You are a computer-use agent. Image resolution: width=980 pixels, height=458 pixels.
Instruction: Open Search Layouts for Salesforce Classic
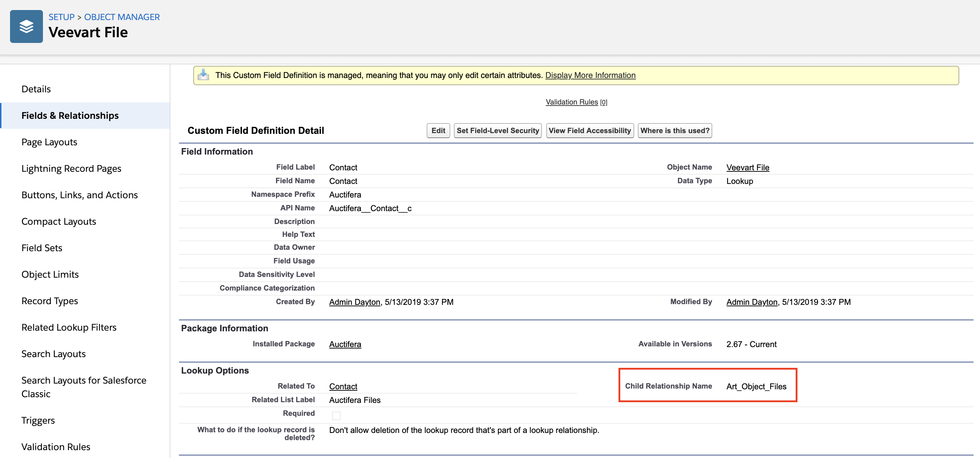pyautogui.click(x=84, y=386)
